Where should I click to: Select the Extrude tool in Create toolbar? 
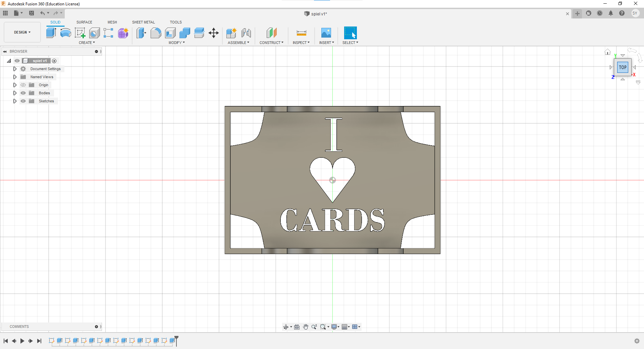pyautogui.click(x=51, y=33)
